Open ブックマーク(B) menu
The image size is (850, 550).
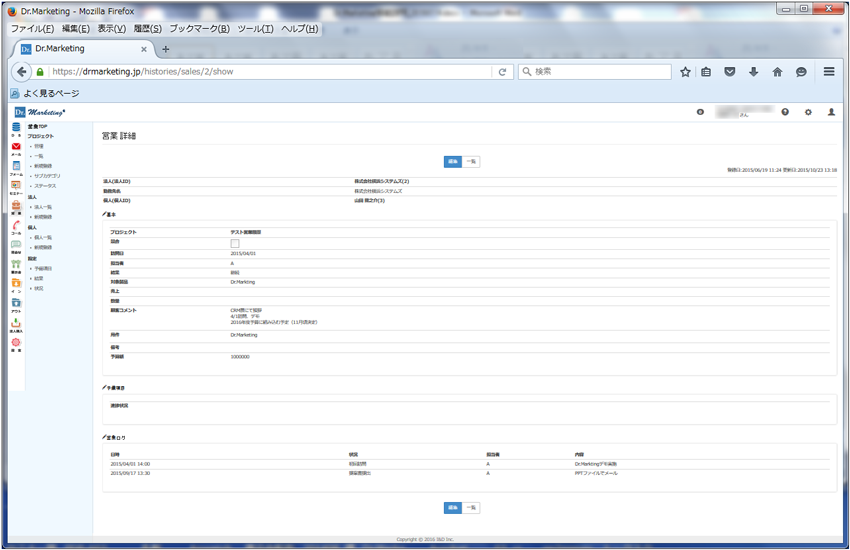(x=199, y=29)
